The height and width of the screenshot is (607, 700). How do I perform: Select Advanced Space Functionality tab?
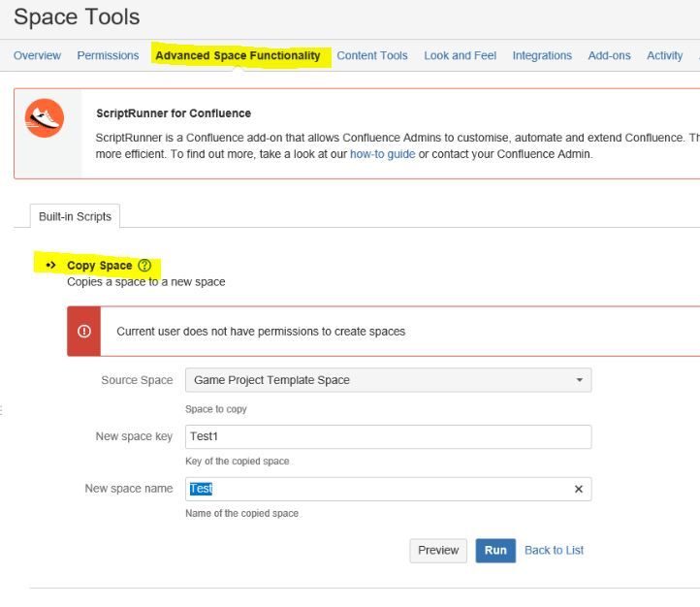click(x=238, y=55)
